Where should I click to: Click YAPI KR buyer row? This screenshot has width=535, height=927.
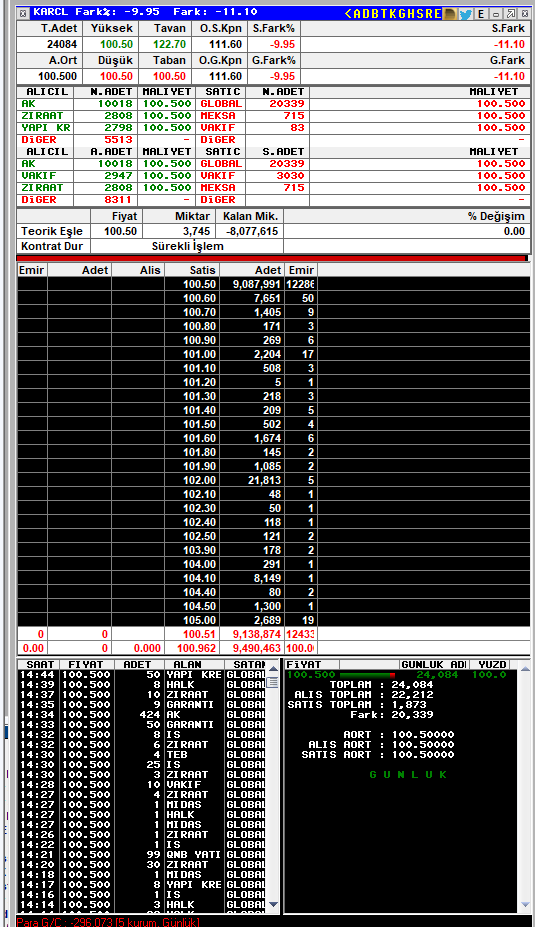(x=47, y=127)
